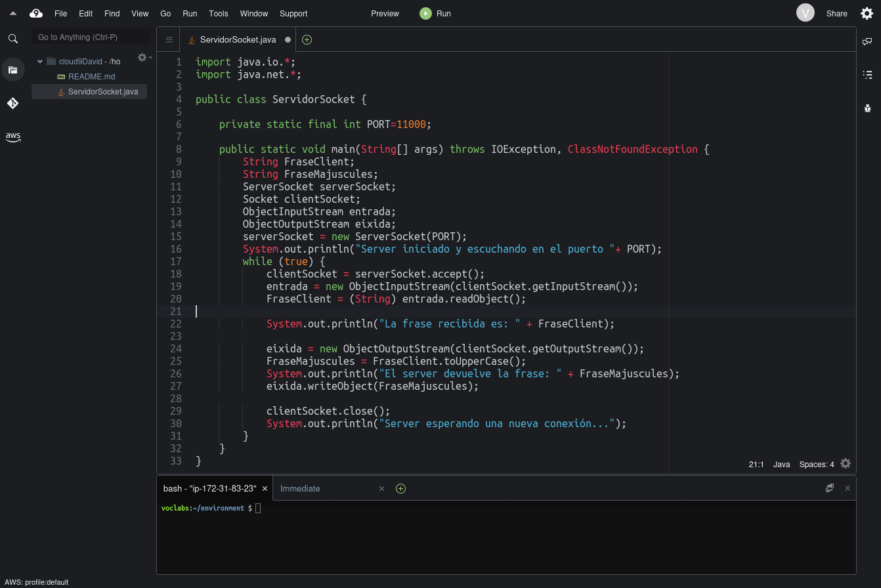Open the Collaborate chat panel icon
Image resolution: width=881 pixels, height=588 pixels.
(867, 41)
